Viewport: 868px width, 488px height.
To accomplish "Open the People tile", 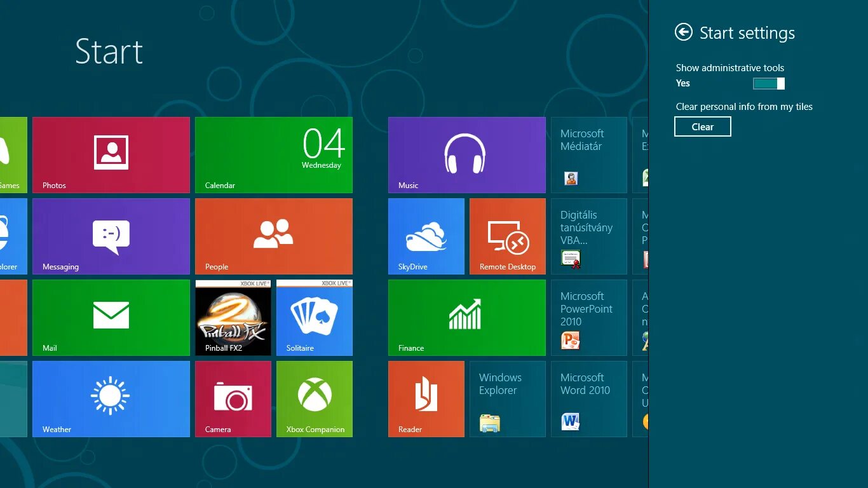I will click(274, 236).
